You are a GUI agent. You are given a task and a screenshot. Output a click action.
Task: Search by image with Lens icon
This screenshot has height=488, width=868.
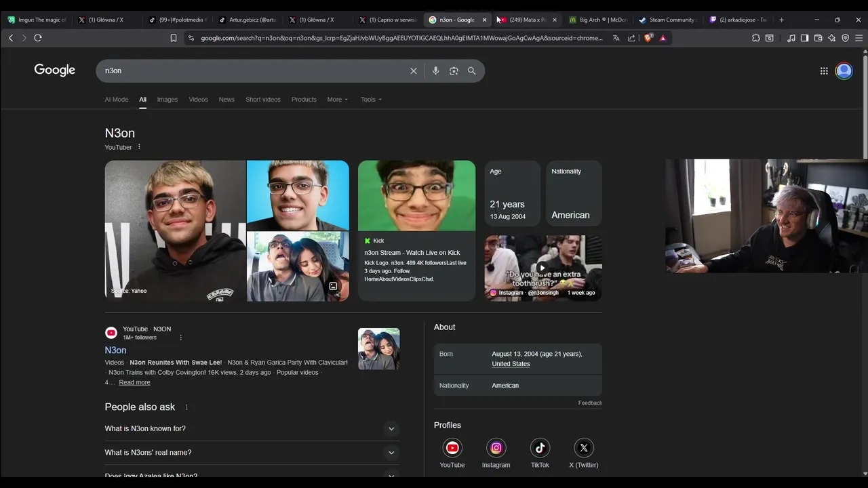click(x=454, y=70)
